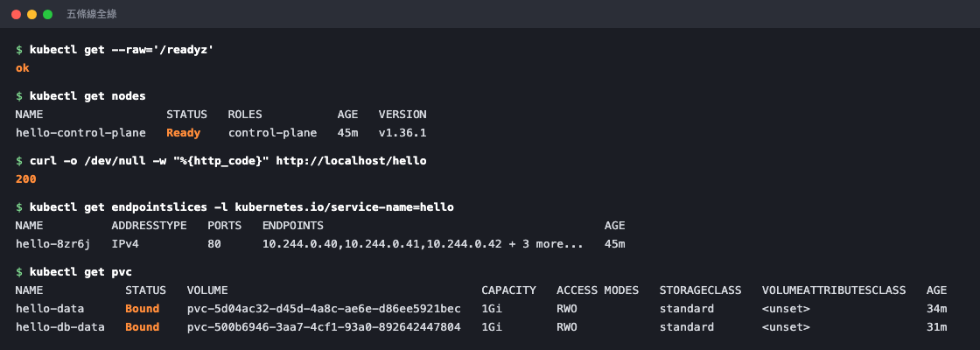Click the port value 80
The width and height of the screenshot is (980, 350).
click(214, 244)
